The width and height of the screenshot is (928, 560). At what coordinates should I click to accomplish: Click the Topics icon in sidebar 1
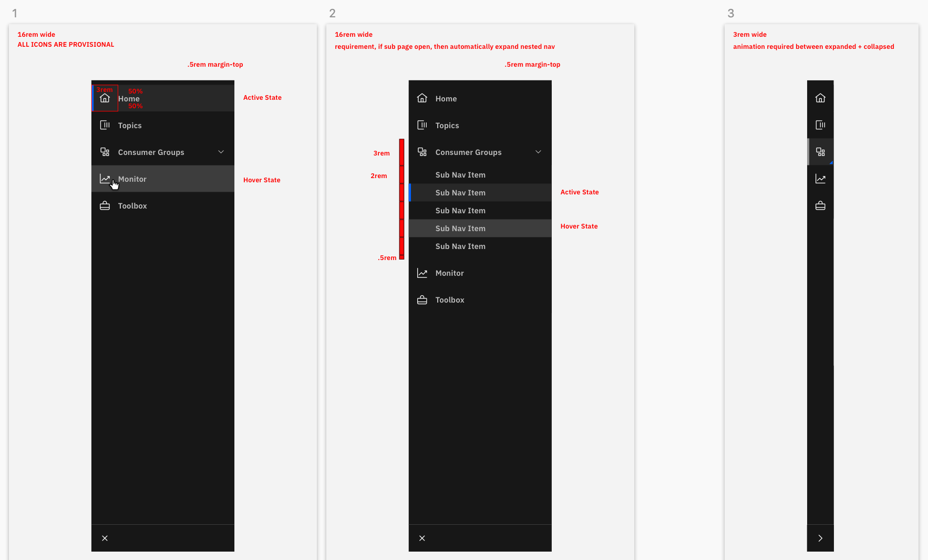tap(105, 125)
